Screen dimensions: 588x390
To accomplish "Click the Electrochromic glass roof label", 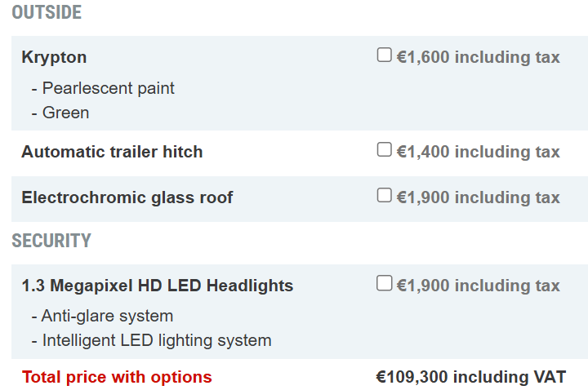I will (127, 197).
